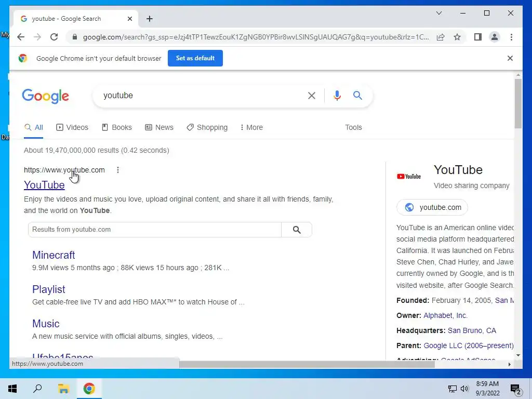Switch to News results tab
Screen dimensions: 532x399
click(x=159, y=128)
